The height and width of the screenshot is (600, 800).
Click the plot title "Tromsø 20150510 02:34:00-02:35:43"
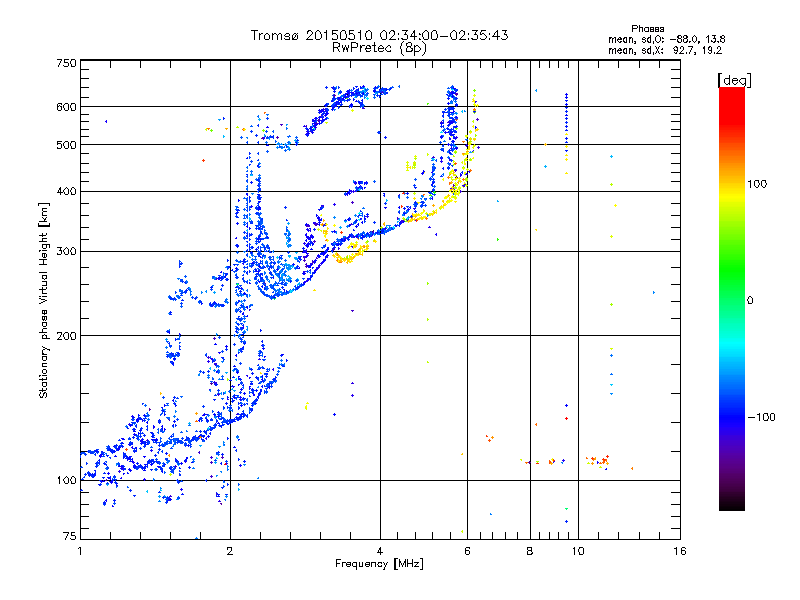[x=379, y=35]
